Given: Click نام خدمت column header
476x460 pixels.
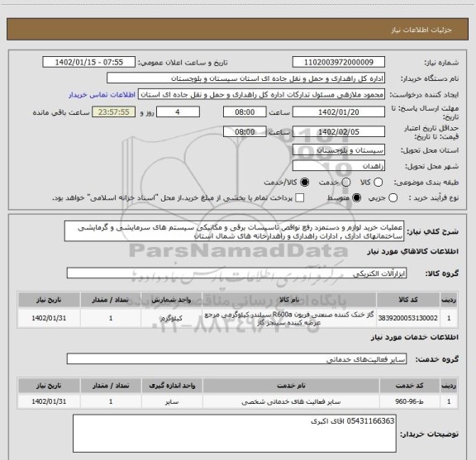Looking at the screenshot, I should click(291, 386).
